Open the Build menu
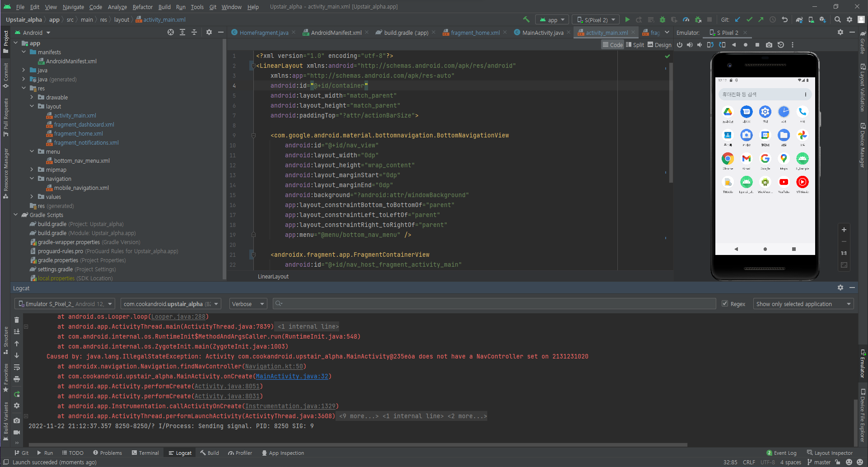 [x=164, y=7]
